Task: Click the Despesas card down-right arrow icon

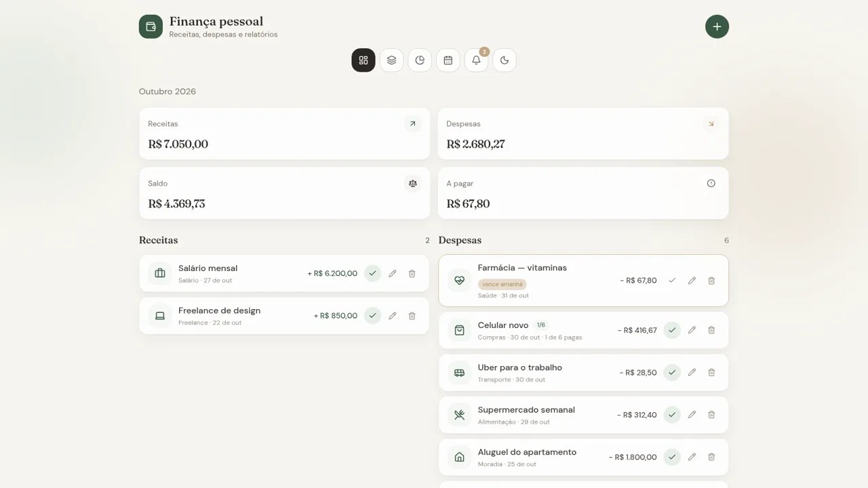Action: point(711,124)
